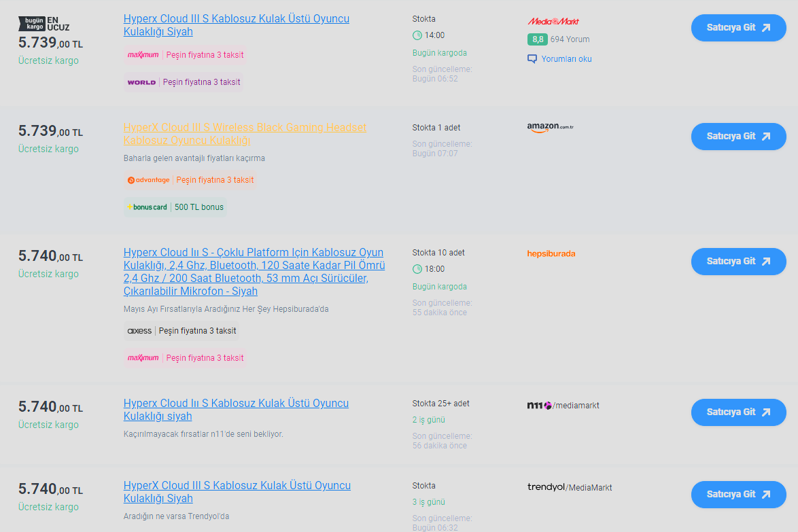Click Satıcıya Git in n11 mediamarkt row

tap(738, 412)
